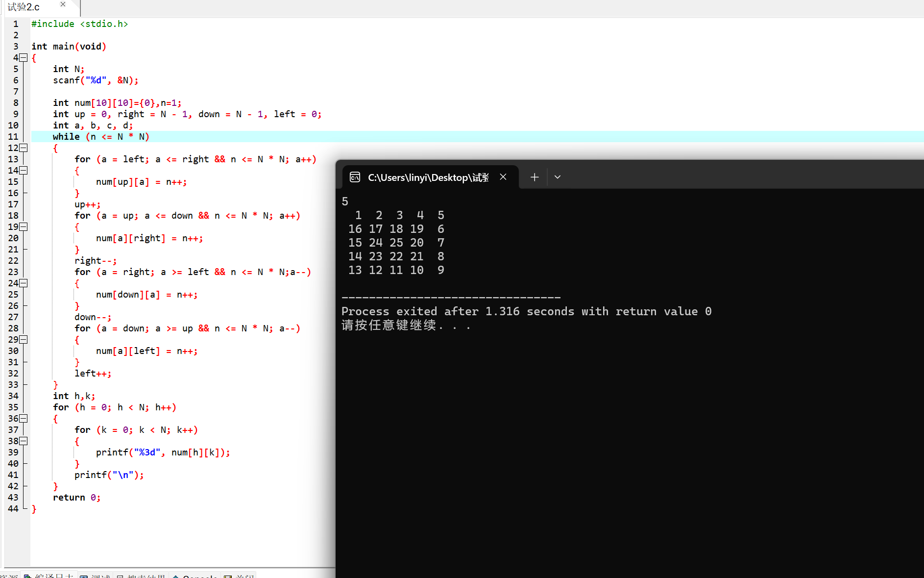Collapse the for loop fold at line 24
Image resolution: width=924 pixels, height=578 pixels.
tap(23, 283)
